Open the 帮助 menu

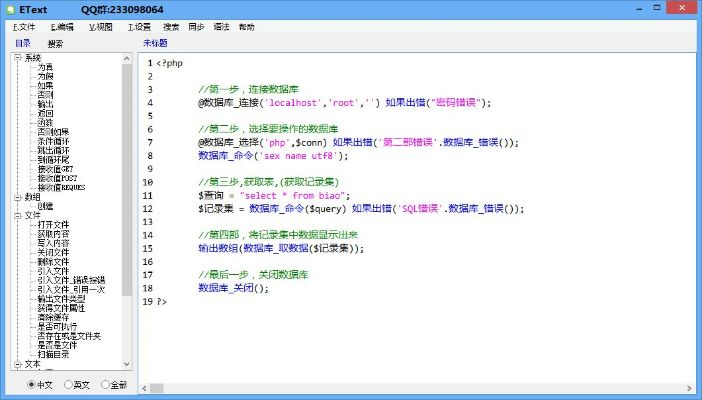246,27
